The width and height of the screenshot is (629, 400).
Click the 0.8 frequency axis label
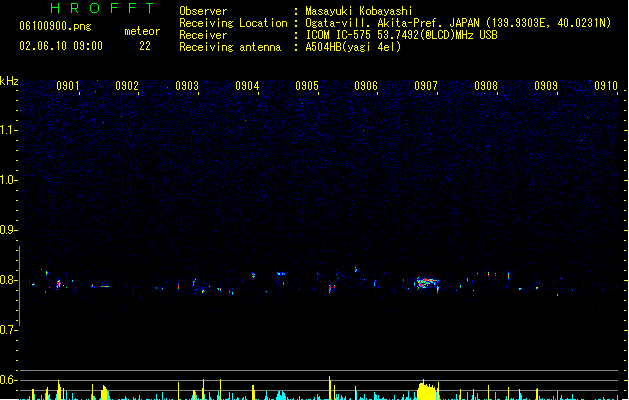pos(8,280)
